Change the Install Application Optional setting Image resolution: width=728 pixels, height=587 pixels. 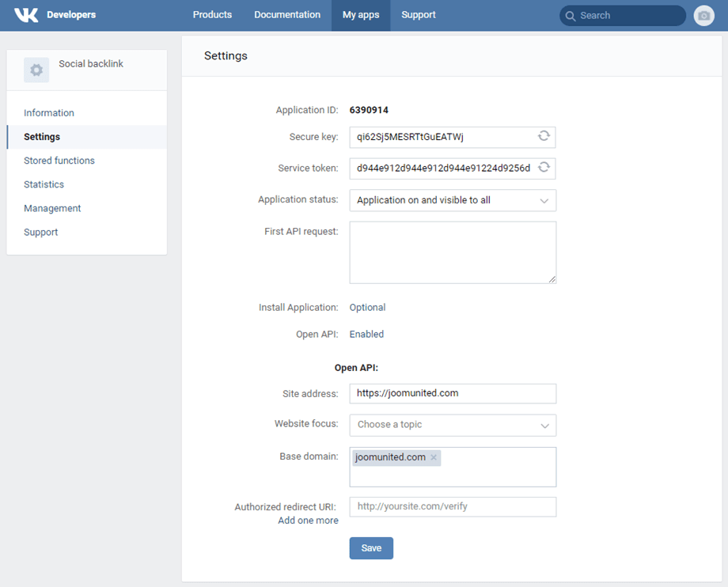pyautogui.click(x=367, y=308)
